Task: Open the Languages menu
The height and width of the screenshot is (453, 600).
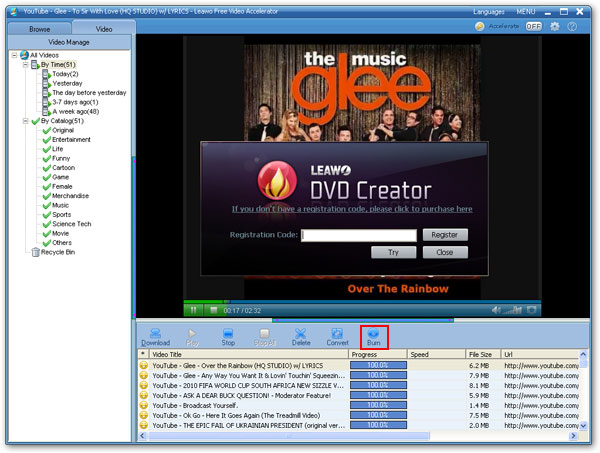Action: (489, 12)
